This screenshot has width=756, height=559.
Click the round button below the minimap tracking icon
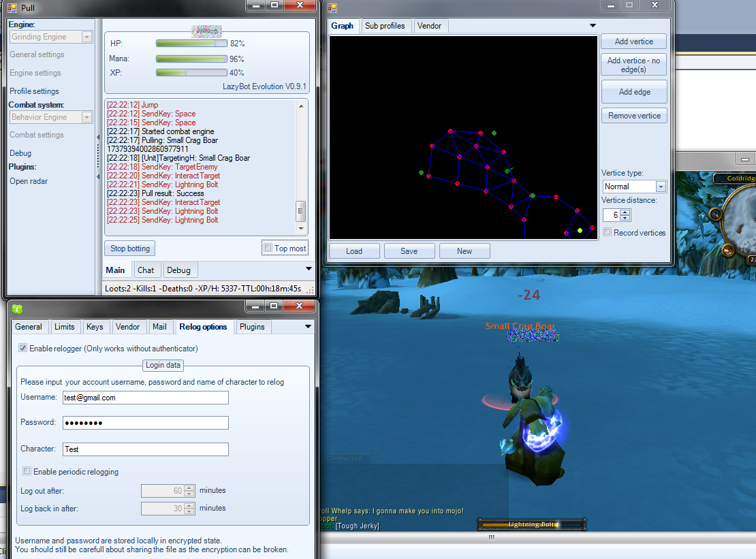click(728, 249)
